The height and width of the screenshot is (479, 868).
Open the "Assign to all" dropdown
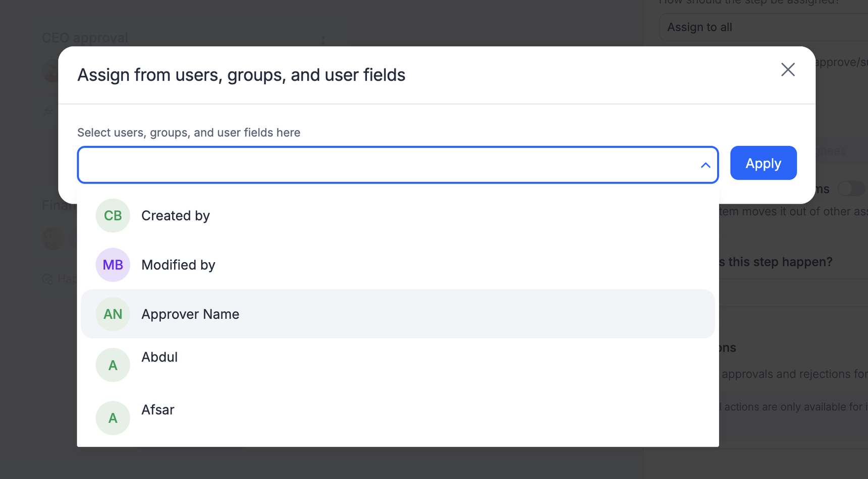762,27
